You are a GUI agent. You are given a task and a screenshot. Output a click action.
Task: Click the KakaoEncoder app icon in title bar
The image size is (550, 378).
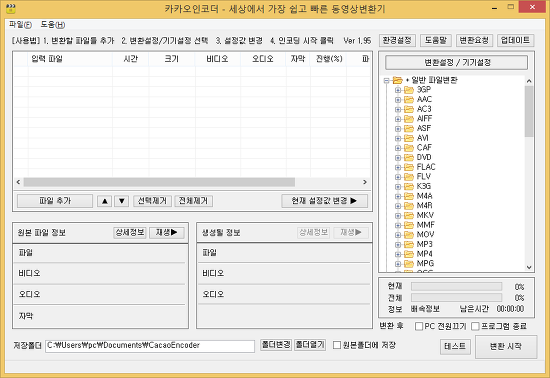11,8
